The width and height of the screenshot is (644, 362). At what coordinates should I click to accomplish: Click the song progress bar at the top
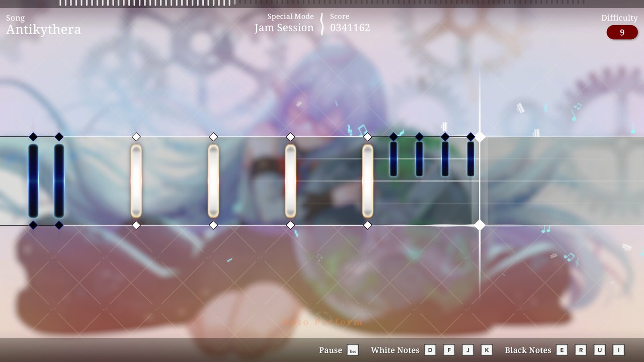pyautogui.click(x=322, y=3)
